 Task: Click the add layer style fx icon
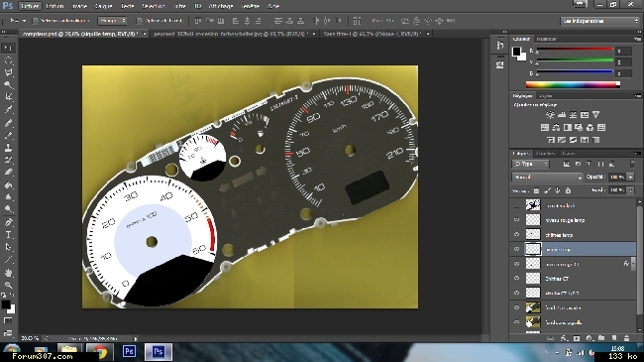[x=564, y=338]
